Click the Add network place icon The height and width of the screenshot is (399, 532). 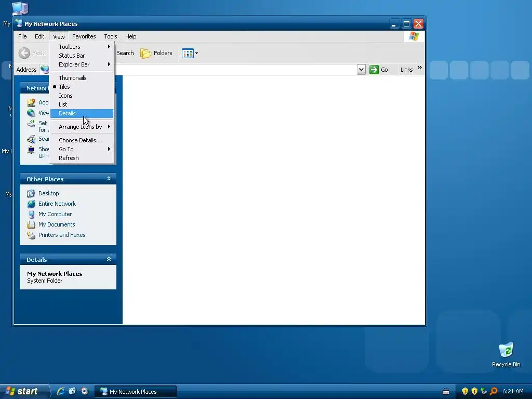click(x=31, y=102)
